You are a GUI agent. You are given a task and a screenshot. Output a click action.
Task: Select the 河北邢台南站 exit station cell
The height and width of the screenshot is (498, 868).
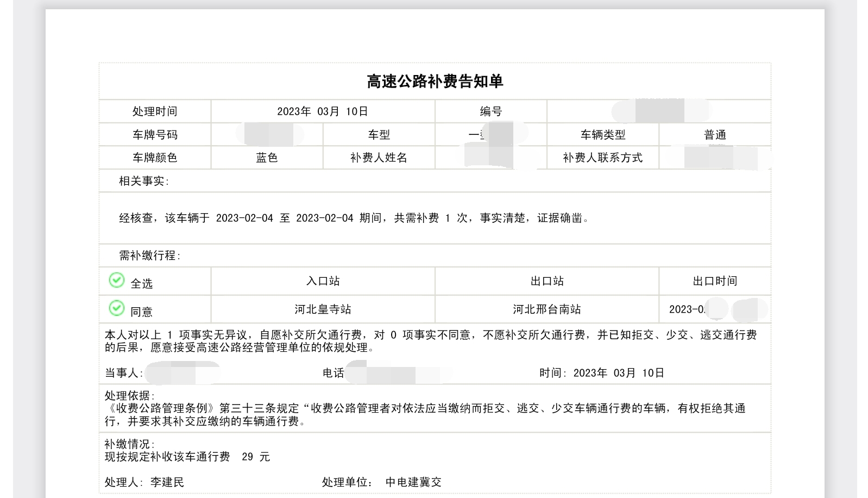pyautogui.click(x=547, y=309)
